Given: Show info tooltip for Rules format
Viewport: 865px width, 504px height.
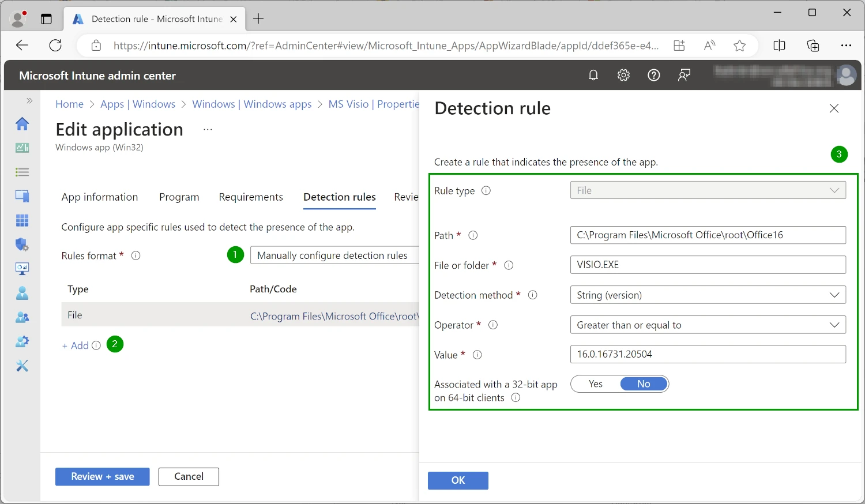Looking at the screenshot, I should click(136, 255).
